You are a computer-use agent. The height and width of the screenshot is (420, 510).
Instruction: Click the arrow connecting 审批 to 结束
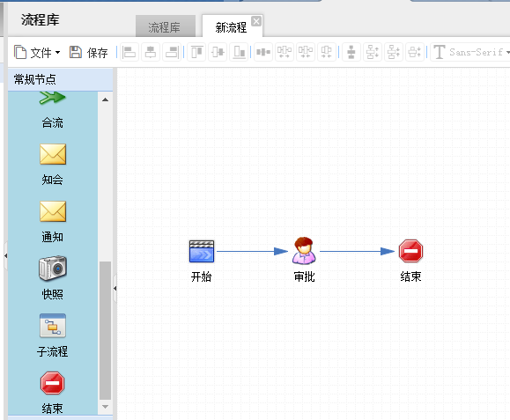(357, 251)
